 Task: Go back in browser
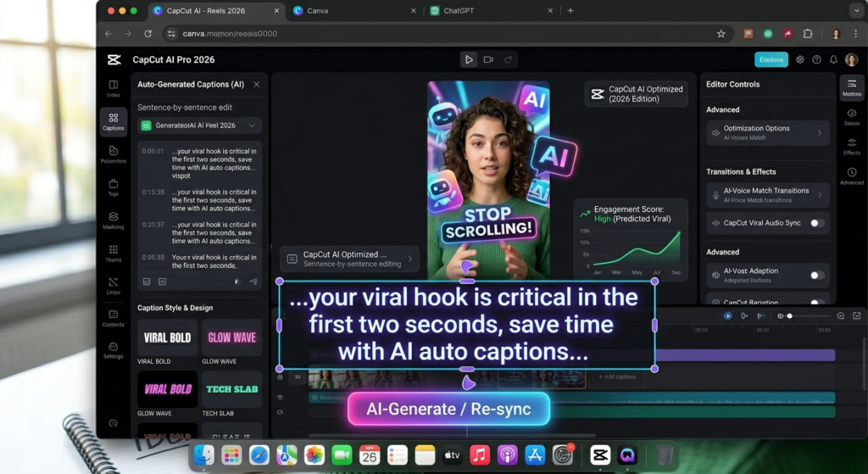coord(108,34)
